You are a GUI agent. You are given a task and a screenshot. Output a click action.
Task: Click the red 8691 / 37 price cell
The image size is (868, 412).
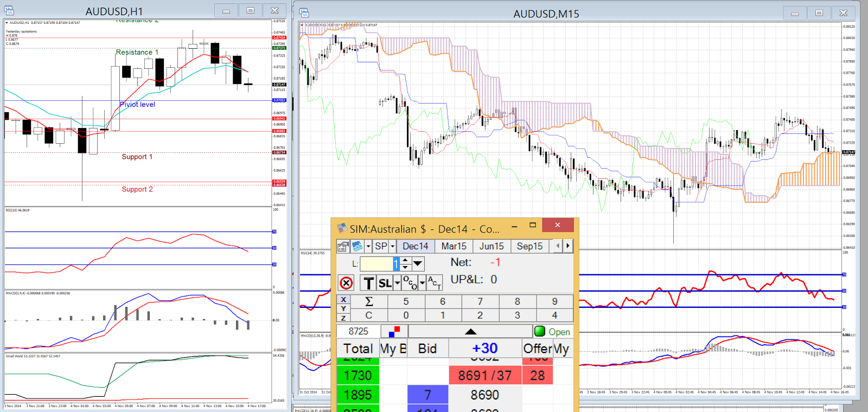point(485,376)
